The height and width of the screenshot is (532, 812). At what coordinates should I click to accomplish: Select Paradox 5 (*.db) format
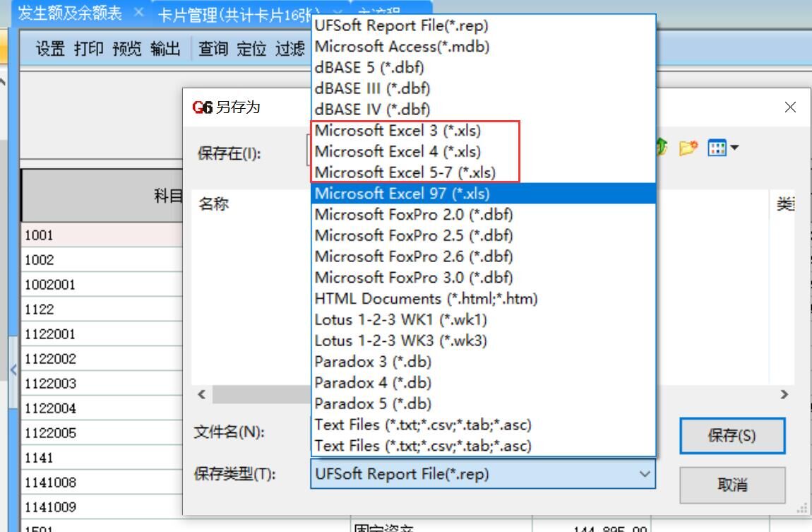484,403
